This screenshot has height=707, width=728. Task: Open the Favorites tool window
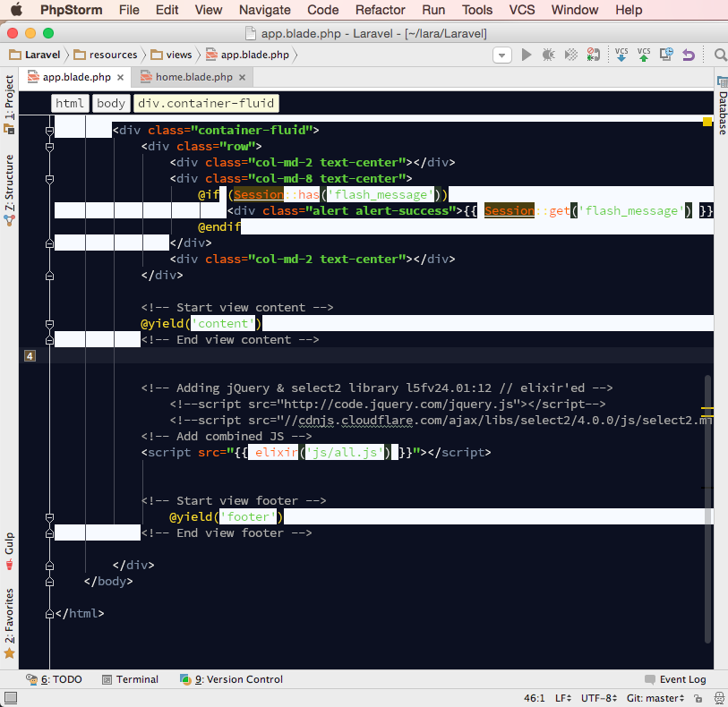tap(9, 624)
